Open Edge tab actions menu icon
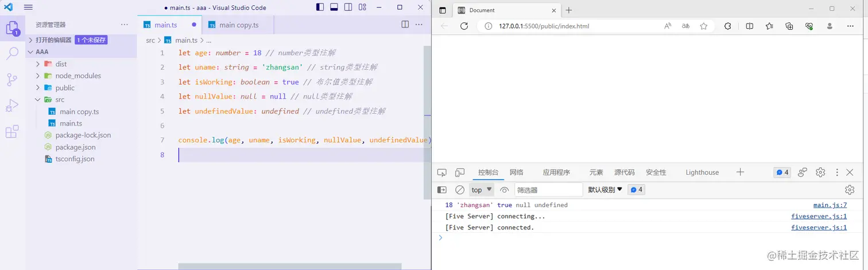Viewport: 868px width, 270px height. (442, 10)
